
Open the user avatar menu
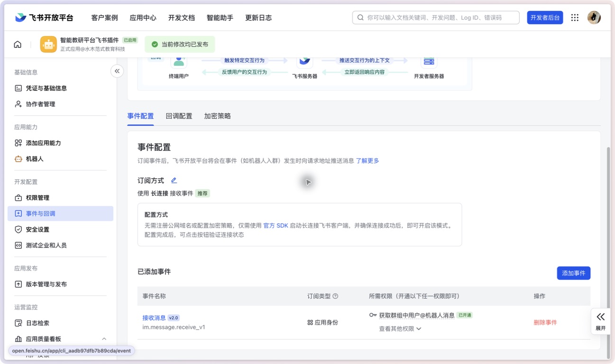pyautogui.click(x=594, y=18)
